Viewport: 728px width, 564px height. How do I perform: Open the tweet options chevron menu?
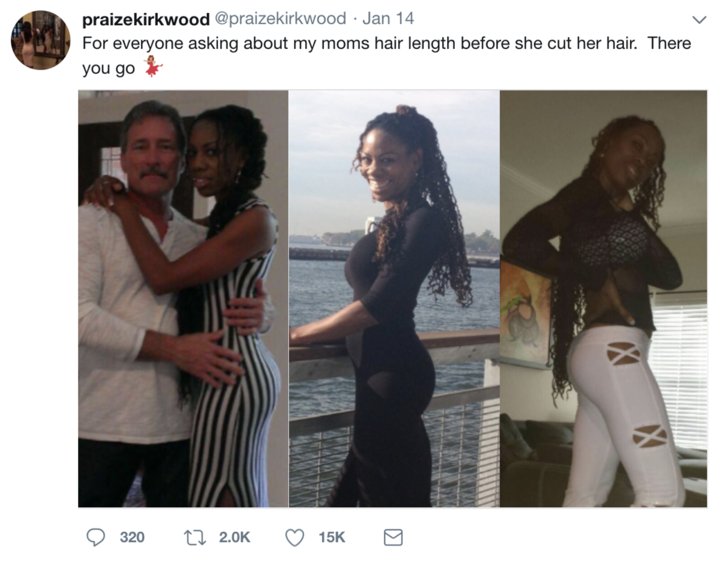tap(699, 20)
